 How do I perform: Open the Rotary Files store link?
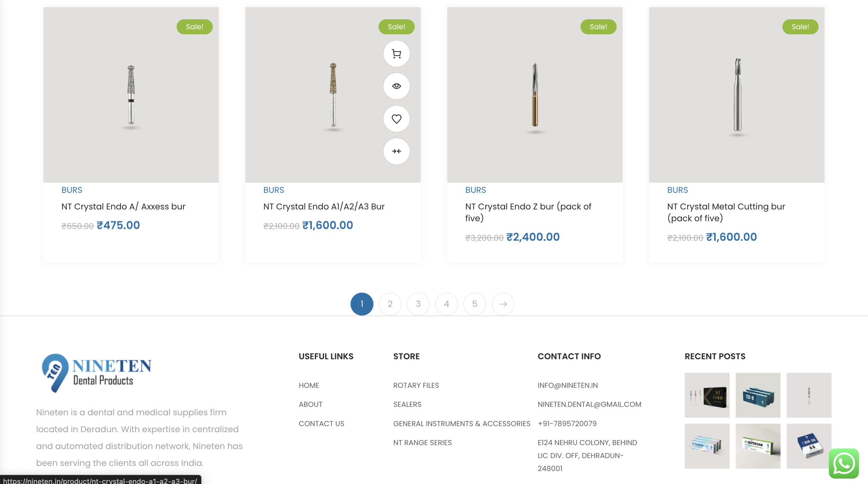click(x=416, y=385)
